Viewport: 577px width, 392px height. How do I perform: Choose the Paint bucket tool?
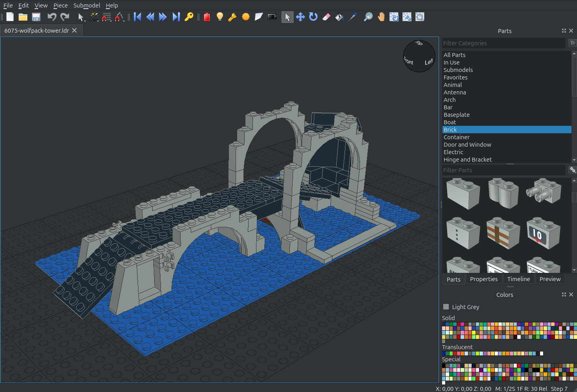coord(339,17)
